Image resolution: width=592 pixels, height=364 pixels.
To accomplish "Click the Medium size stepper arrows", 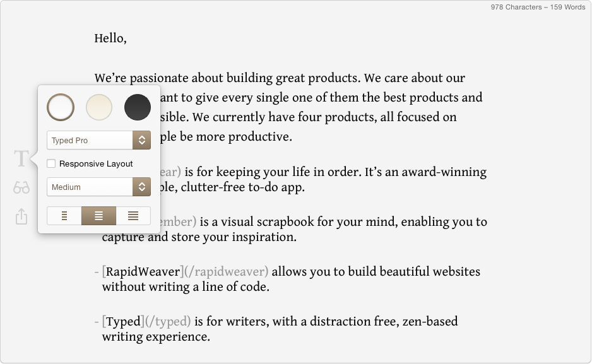I will (141, 187).
